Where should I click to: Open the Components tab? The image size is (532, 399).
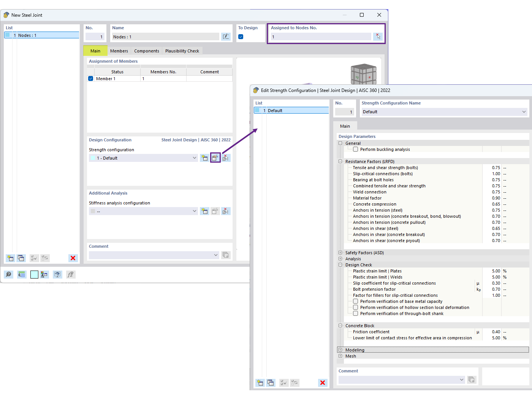[x=146, y=51]
